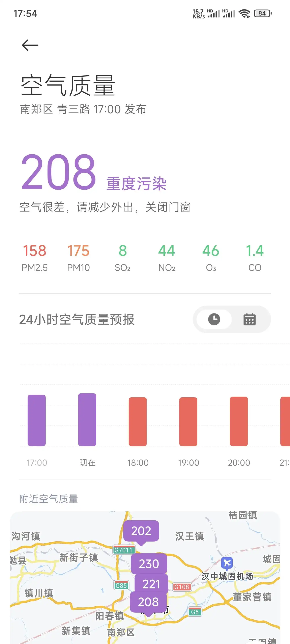The image size is (290, 644).
Task: Tap the 20:00 forecast bar
Action: (239, 421)
